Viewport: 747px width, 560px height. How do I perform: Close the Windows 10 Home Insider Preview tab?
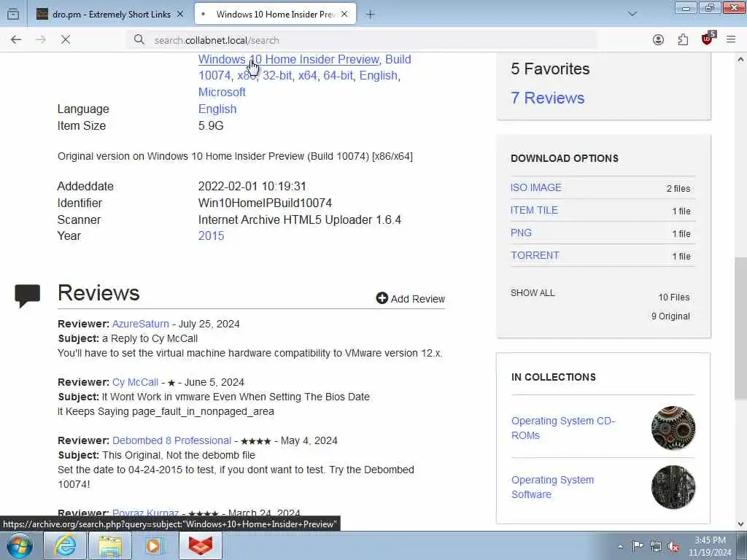coord(344,15)
